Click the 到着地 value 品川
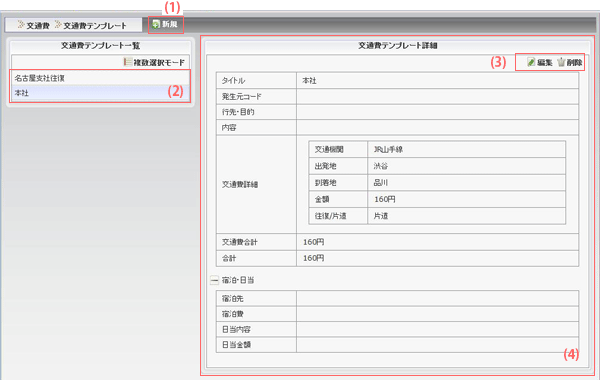The width and height of the screenshot is (600, 380). pos(381,183)
